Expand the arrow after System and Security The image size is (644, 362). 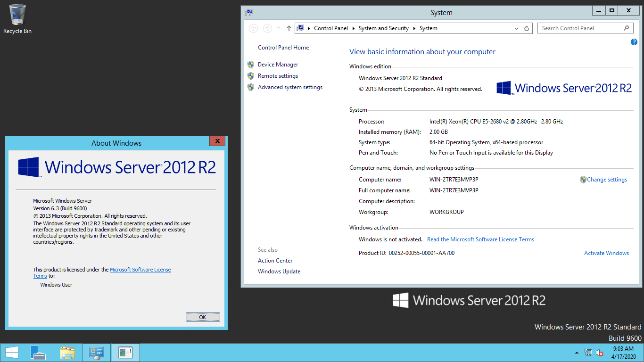point(414,28)
